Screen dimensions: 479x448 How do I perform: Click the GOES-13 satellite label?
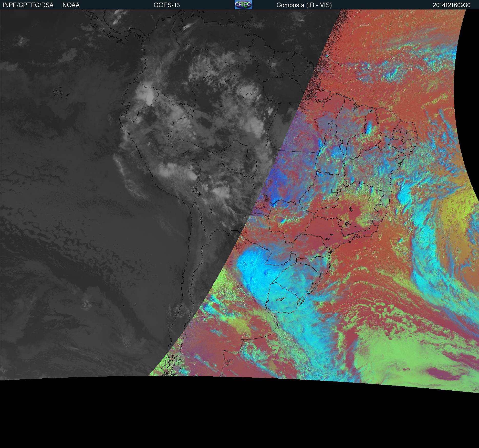tap(166, 5)
